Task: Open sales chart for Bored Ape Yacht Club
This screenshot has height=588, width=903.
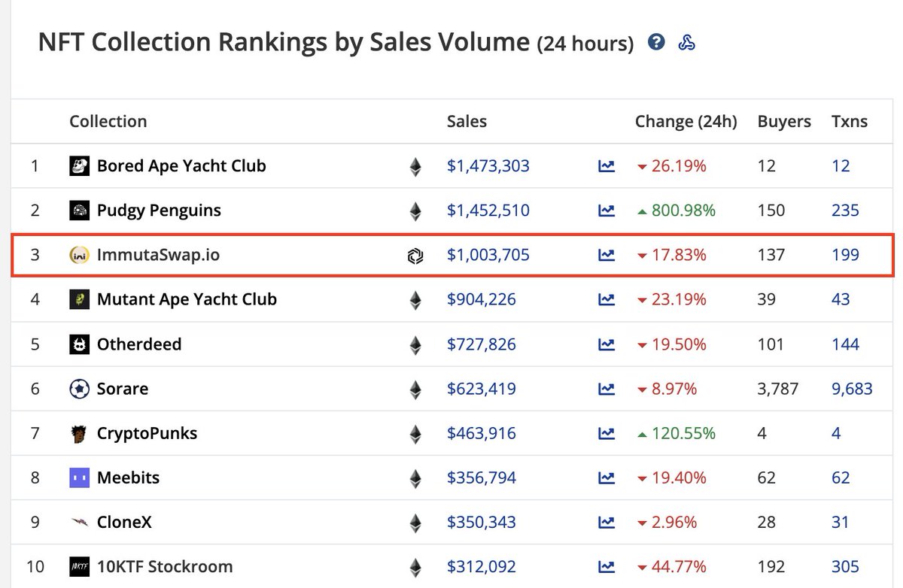Action: point(606,166)
